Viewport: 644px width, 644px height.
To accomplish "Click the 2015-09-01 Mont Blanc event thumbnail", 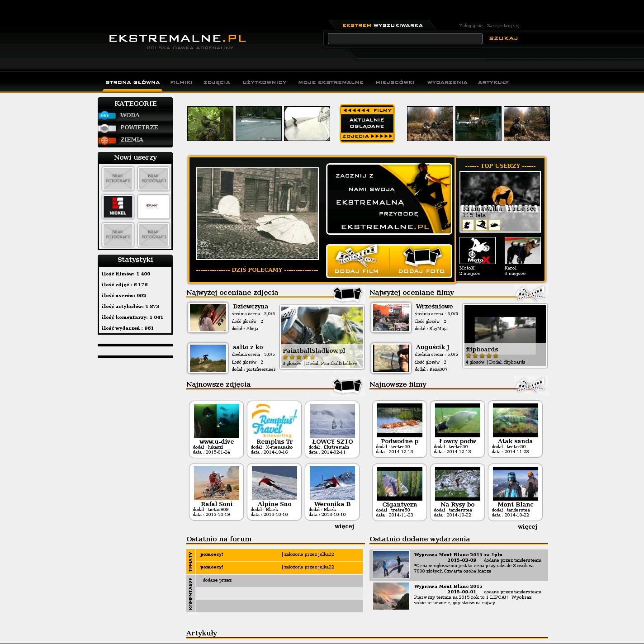I will 391,596.
